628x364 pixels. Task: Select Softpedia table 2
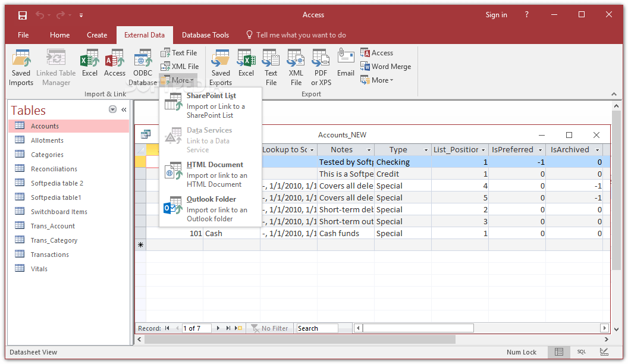(x=69, y=183)
